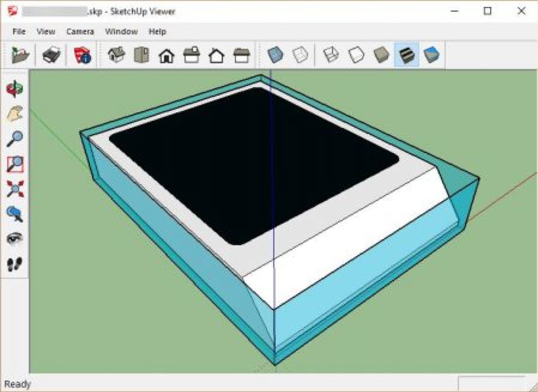Open the View menu
The height and width of the screenshot is (392, 538).
[x=46, y=32]
